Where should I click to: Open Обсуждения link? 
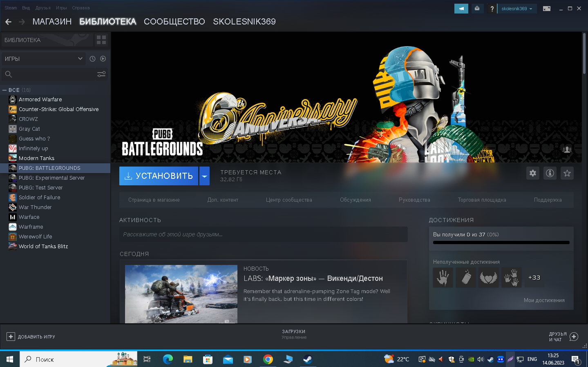(355, 200)
